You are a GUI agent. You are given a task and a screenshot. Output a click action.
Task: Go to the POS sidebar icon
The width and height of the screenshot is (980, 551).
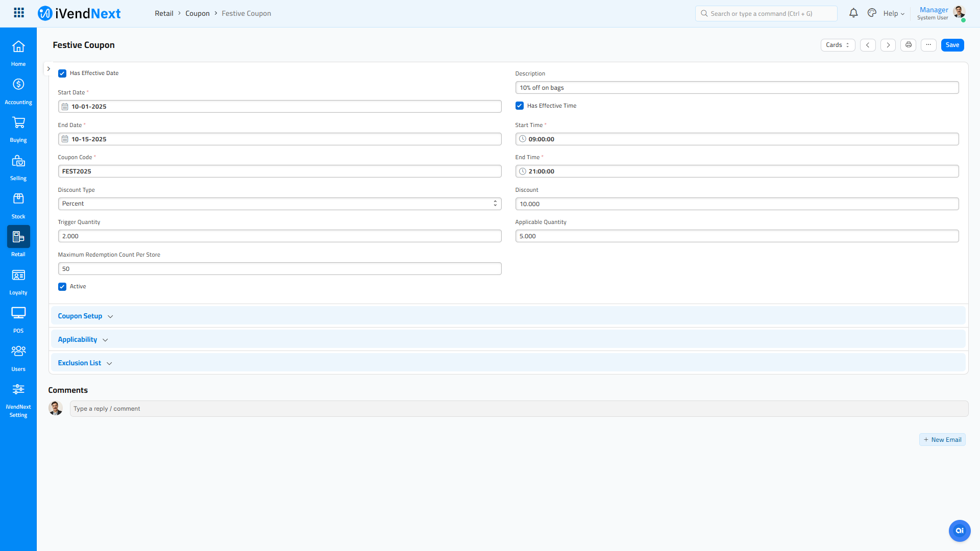(18, 319)
